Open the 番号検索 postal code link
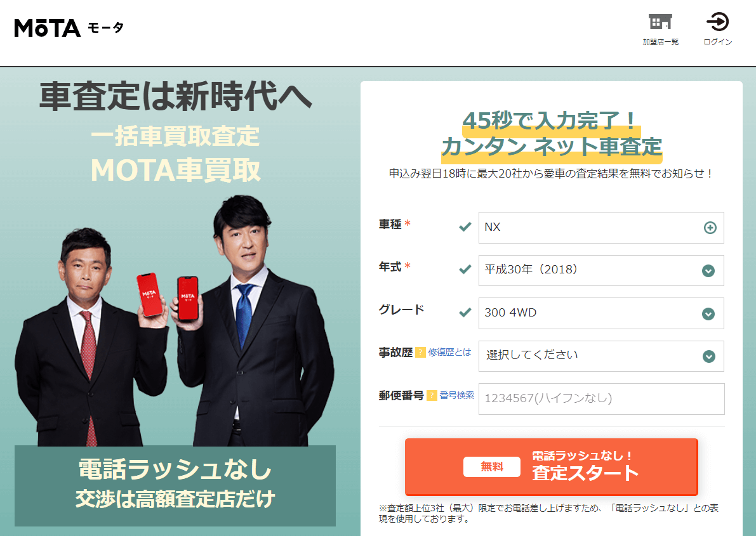Screen dimensions: 756x536 [x=456, y=395]
